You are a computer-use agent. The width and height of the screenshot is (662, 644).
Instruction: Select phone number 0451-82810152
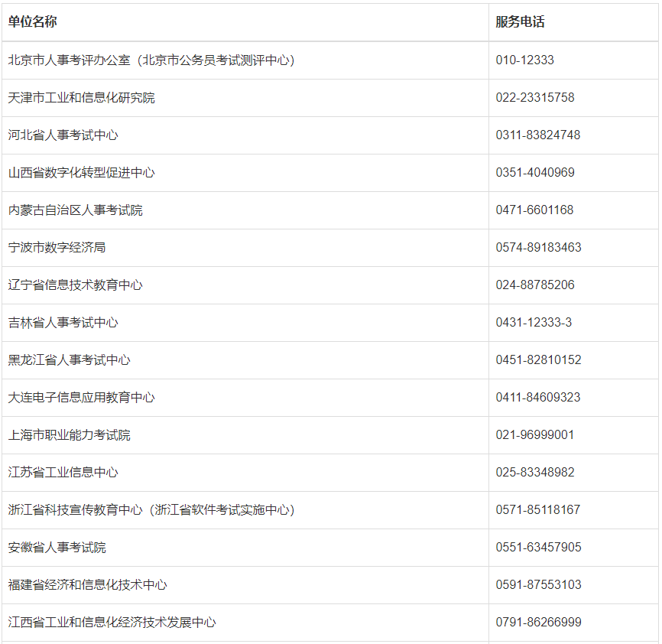[x=538, y=359]
